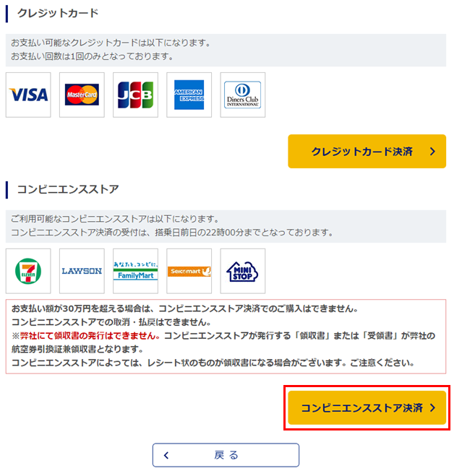The width and height of the screenshot is (462, 476).
Task: Click the arrow on コンビニエンスストア決済 button
Action: tap(432, 408)
